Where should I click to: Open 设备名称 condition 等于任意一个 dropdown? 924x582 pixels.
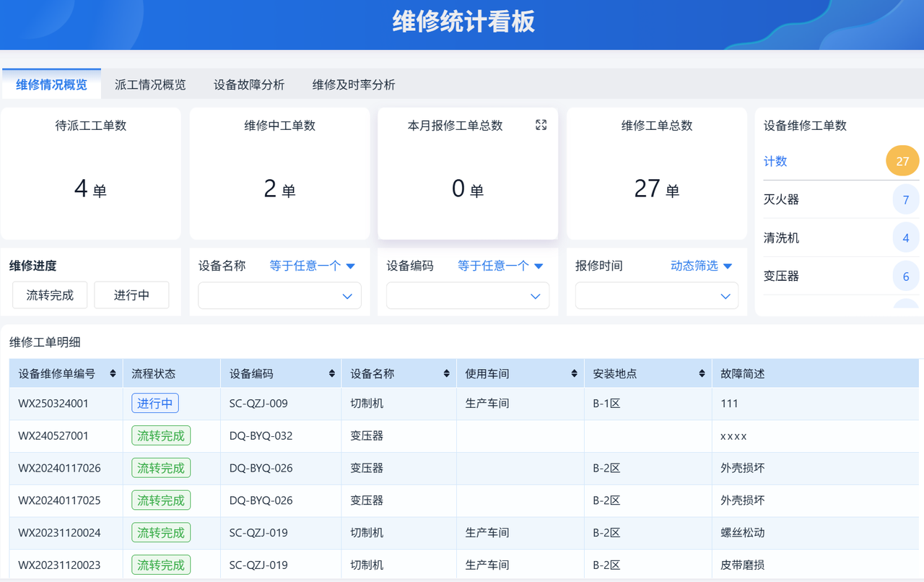(313, 266)
